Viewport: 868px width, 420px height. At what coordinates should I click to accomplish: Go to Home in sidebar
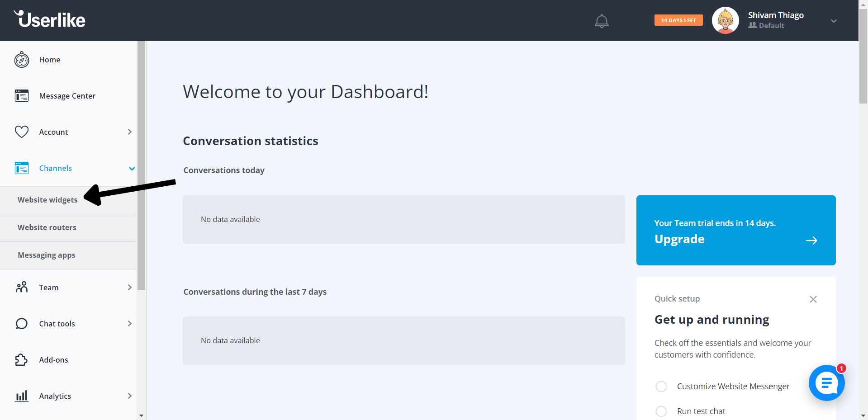50,60
